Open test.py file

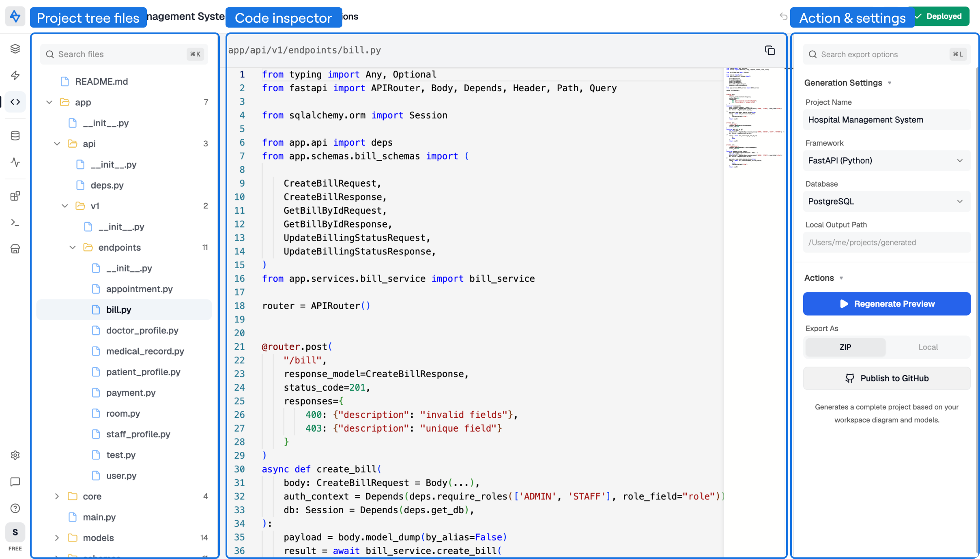click(x=124, y=455)
